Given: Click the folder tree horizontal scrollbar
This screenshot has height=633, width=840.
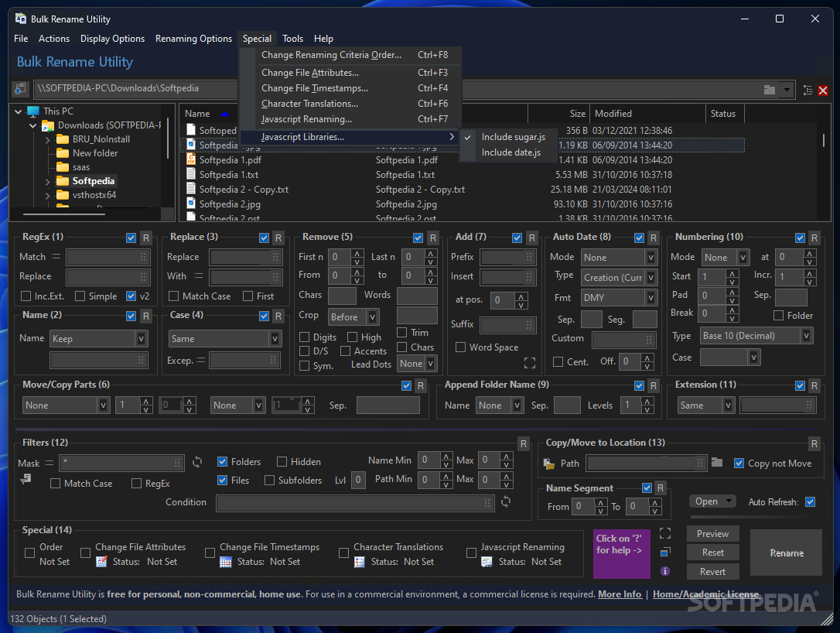Looking at the screenshot, I should pyautogui.click(x=63, y=214).
